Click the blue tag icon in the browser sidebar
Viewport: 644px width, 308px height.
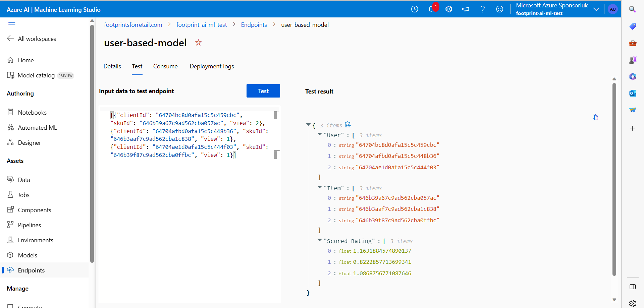click(x=633, y=26)
